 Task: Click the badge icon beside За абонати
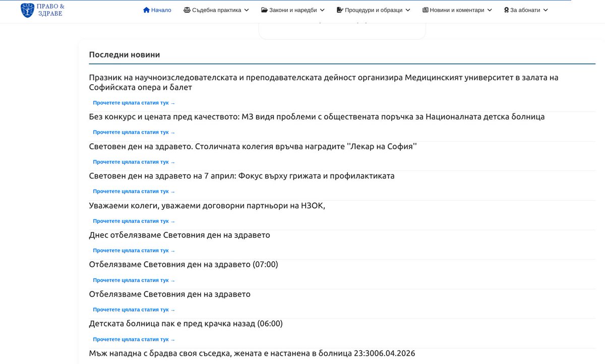(x=506, y=10)
